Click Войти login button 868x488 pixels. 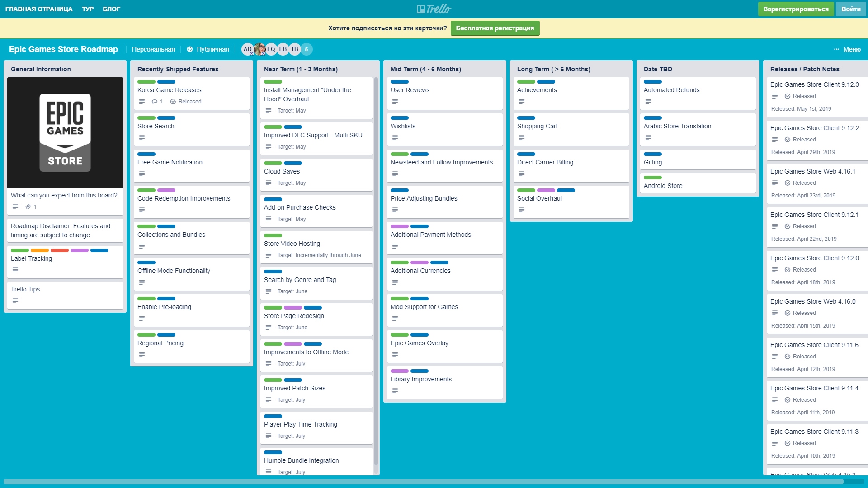pyautogui.click(x=851, y=9)
